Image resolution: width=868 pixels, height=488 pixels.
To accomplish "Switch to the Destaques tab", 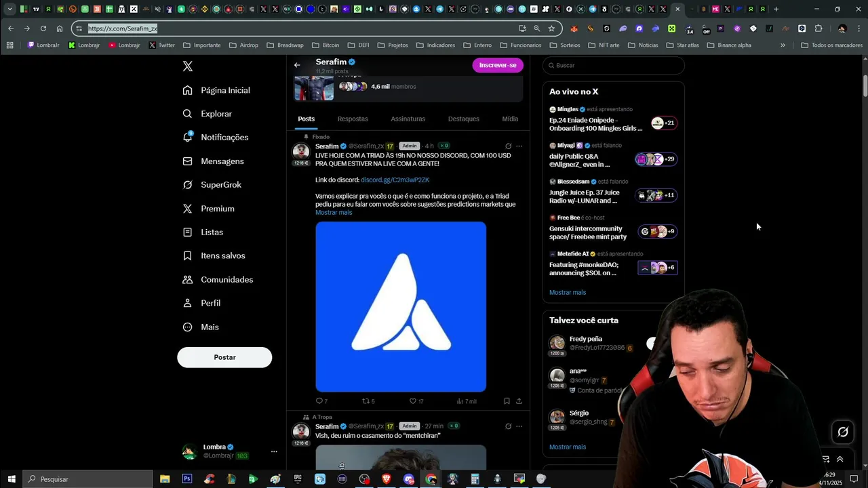I will (x=464, y=119).
